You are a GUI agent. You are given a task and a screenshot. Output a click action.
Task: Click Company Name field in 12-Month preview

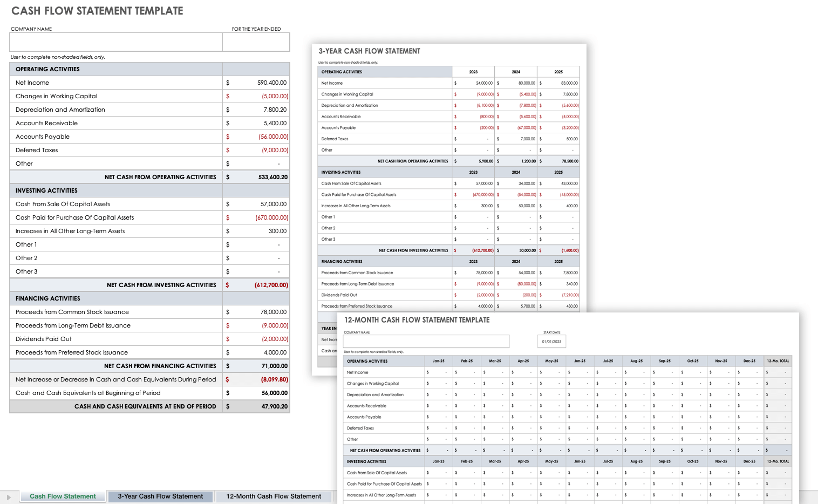click(x=426, y=341)
